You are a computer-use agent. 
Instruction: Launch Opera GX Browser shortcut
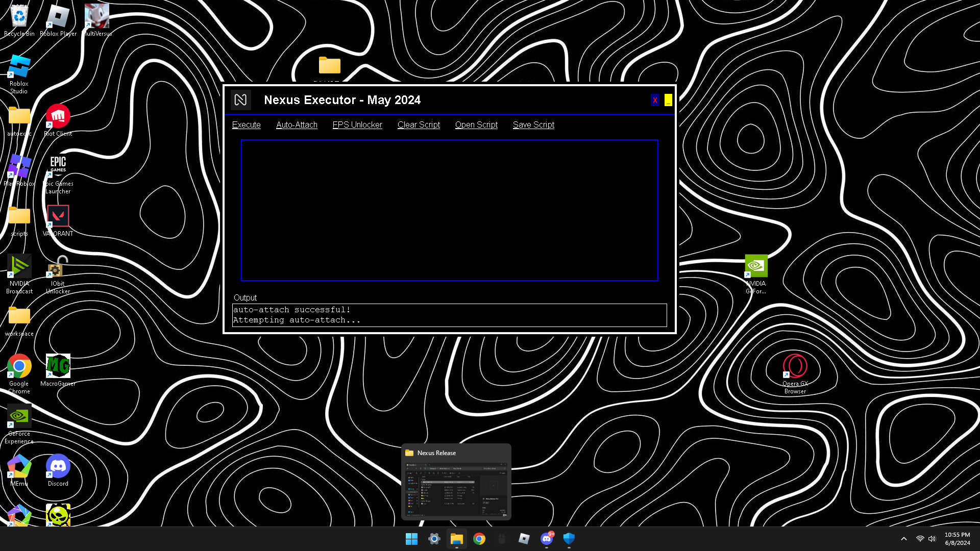(x=795, y=367)
